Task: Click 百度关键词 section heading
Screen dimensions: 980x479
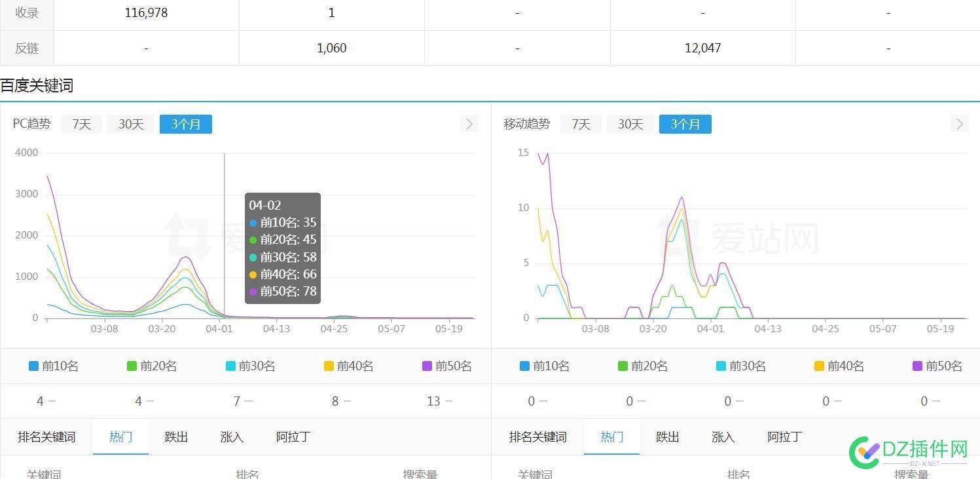Action: click(37, 85)
